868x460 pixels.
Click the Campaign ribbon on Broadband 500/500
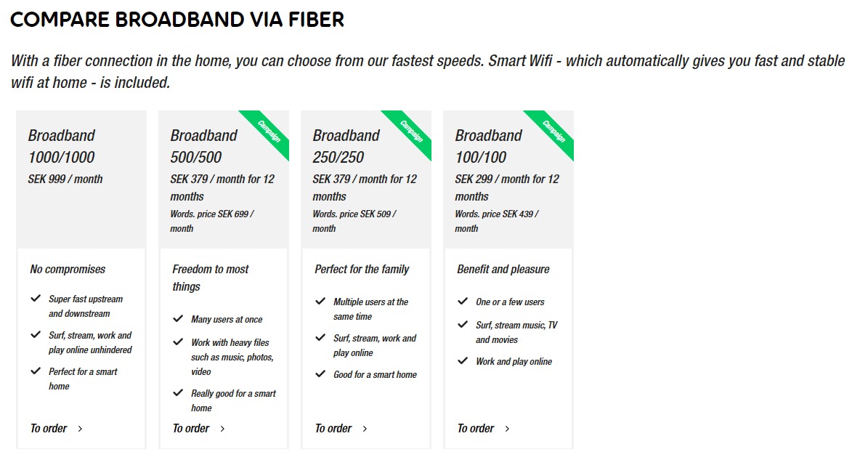pos(269,132)
